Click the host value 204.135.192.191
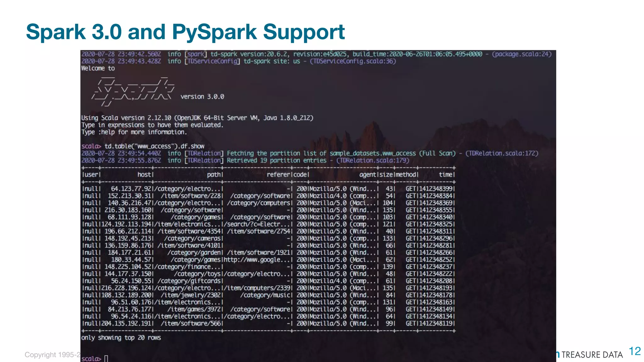 [x=126, y=323]
